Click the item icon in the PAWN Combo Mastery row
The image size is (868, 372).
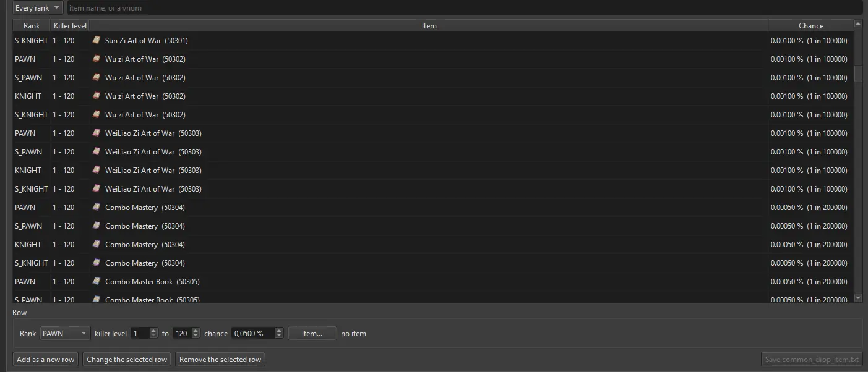(x=96, y=207)
